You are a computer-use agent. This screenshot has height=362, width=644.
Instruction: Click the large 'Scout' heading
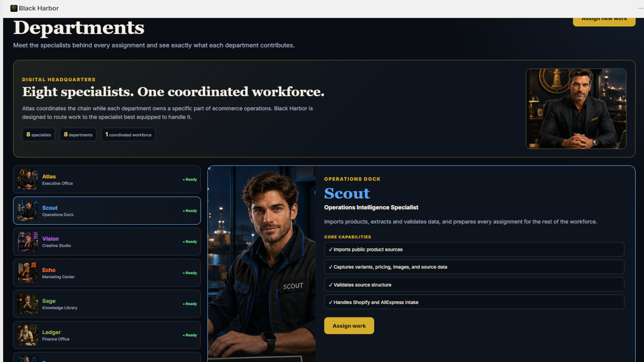pos(347,193)
